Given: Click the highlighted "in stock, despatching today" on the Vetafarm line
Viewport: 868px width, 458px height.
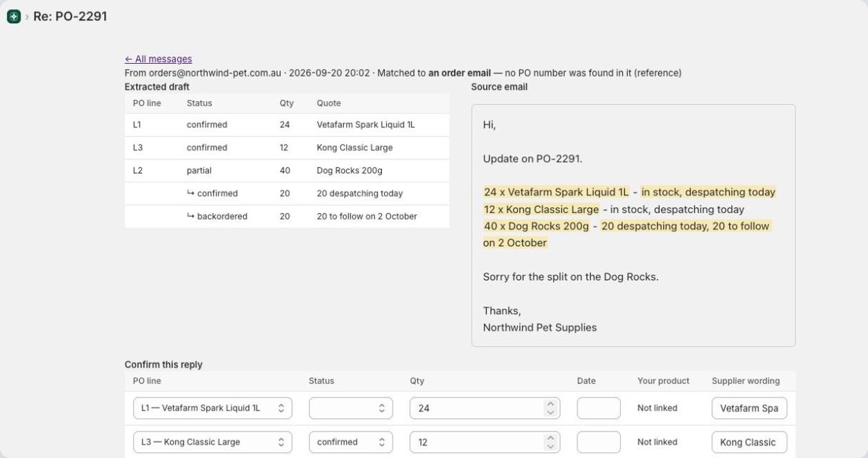Looking at the screenshot, I should pos(708,192).
